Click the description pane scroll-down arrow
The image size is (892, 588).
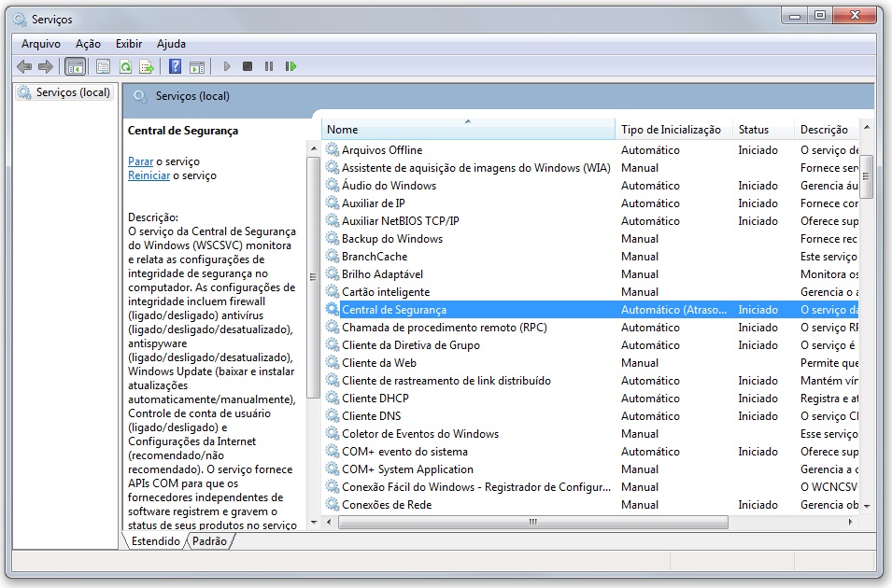314,522
